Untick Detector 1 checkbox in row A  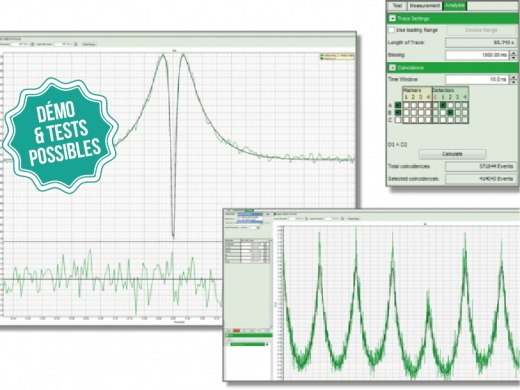(x=443, y=105)
